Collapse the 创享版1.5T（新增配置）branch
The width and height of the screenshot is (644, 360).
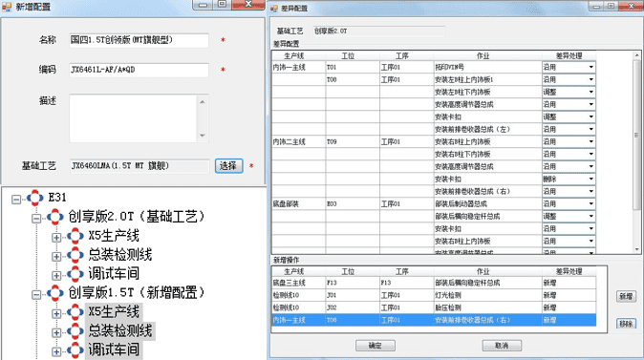point(36,295)
